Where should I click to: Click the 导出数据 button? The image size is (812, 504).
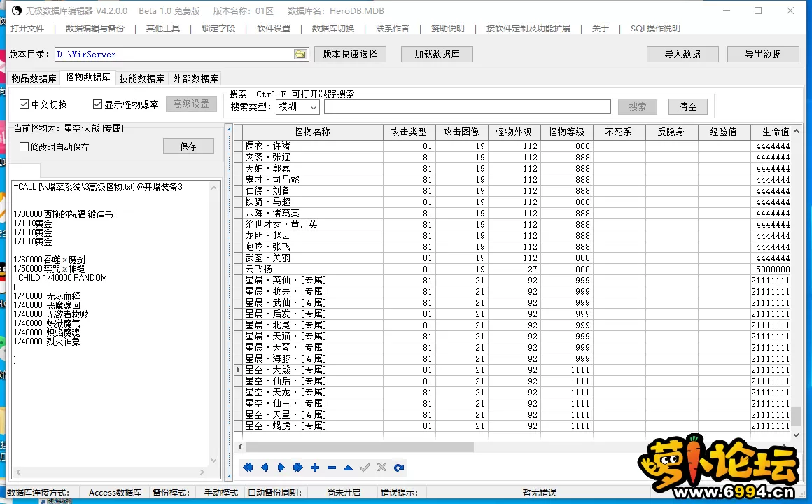pyautogui.click(x=763, y=54)
